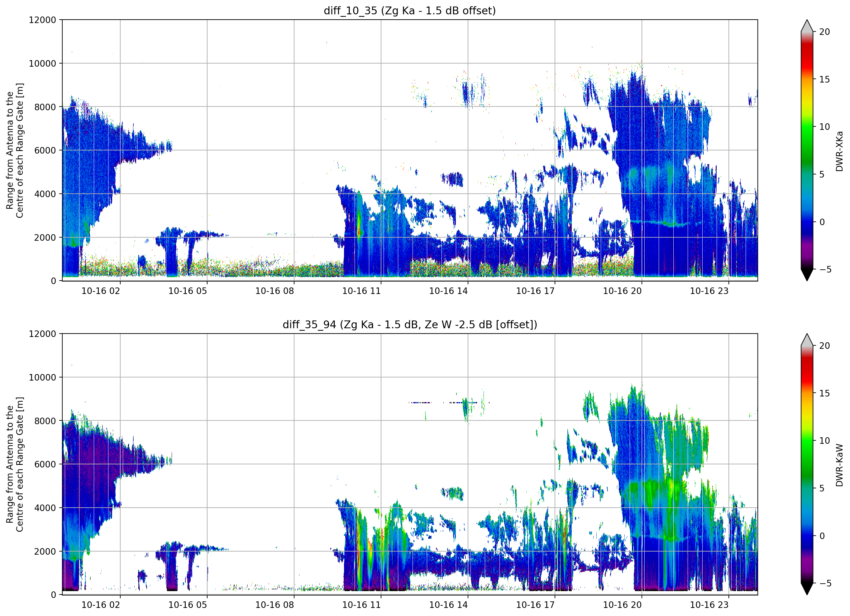The image size is (850, 616).
Task: Click the 6000 y-tick of diff_35_94 plot
Action: [45, 465]
